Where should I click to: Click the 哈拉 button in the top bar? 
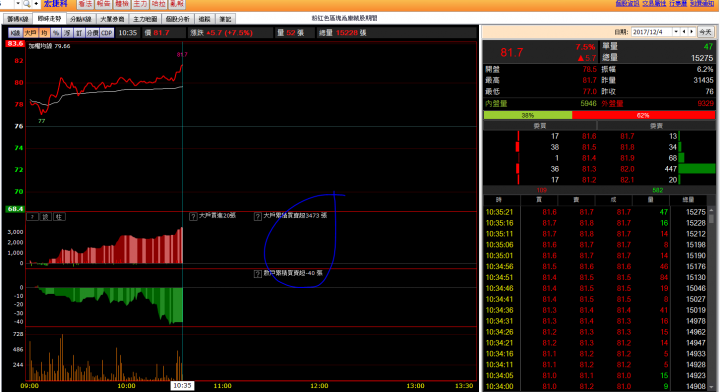point(158,4)
